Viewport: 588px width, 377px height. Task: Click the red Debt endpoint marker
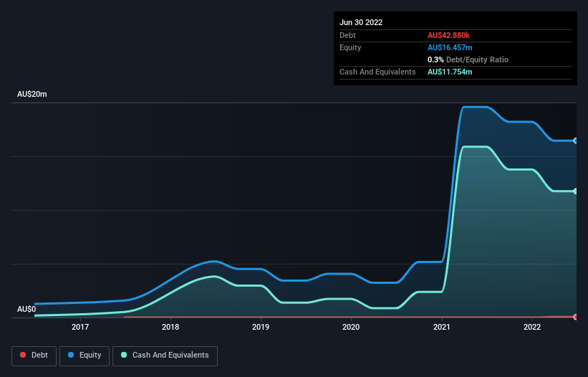(576, 317)
